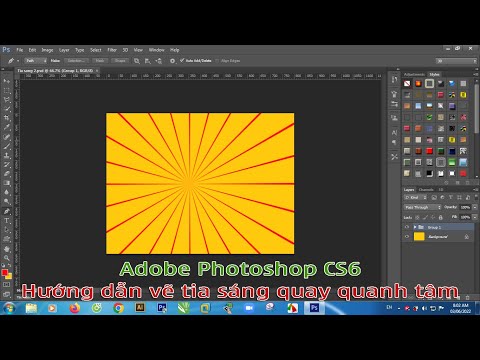Viewport: 480px width, 360px height.
Task: Expand the Group 1 layer group
Action: pyautogui.click(x=415, y=227)
